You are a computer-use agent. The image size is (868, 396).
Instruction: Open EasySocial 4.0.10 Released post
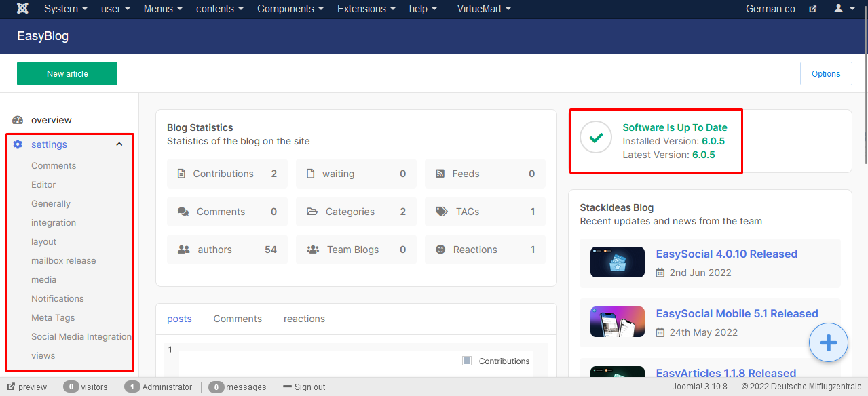click(x=727, y=254)
